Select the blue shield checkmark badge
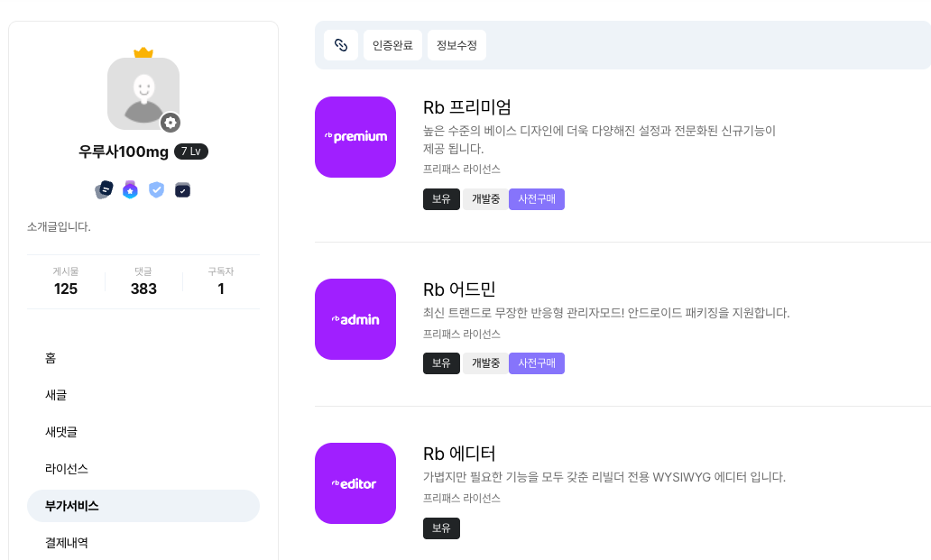931x560 pixels. (x=156, y=190)
